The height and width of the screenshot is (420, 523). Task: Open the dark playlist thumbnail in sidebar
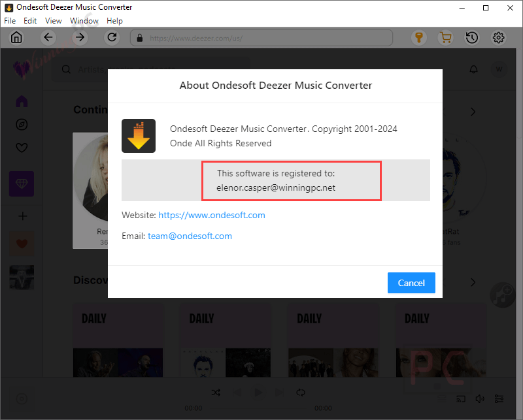pyautogui.click(x=22, y=278)
